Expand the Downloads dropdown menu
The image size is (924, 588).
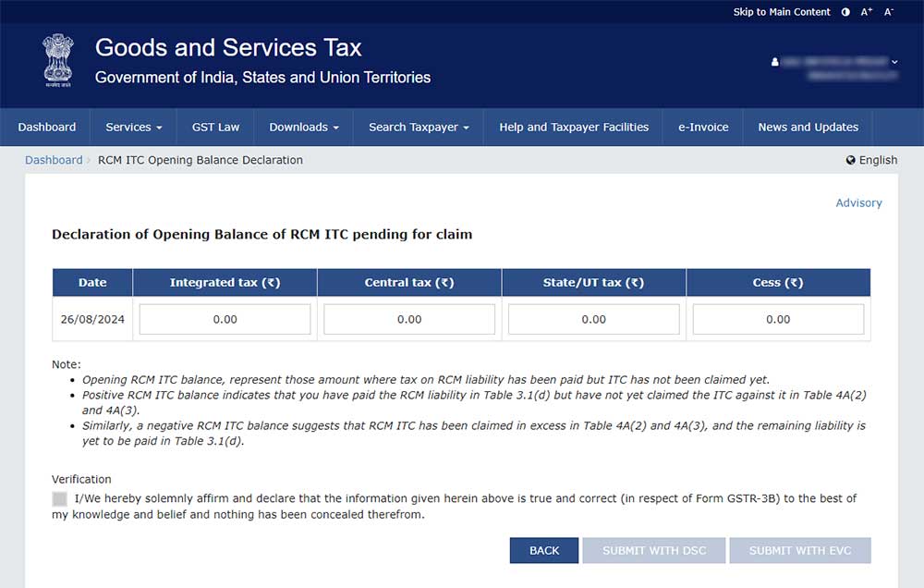click(x=303, y=128)
